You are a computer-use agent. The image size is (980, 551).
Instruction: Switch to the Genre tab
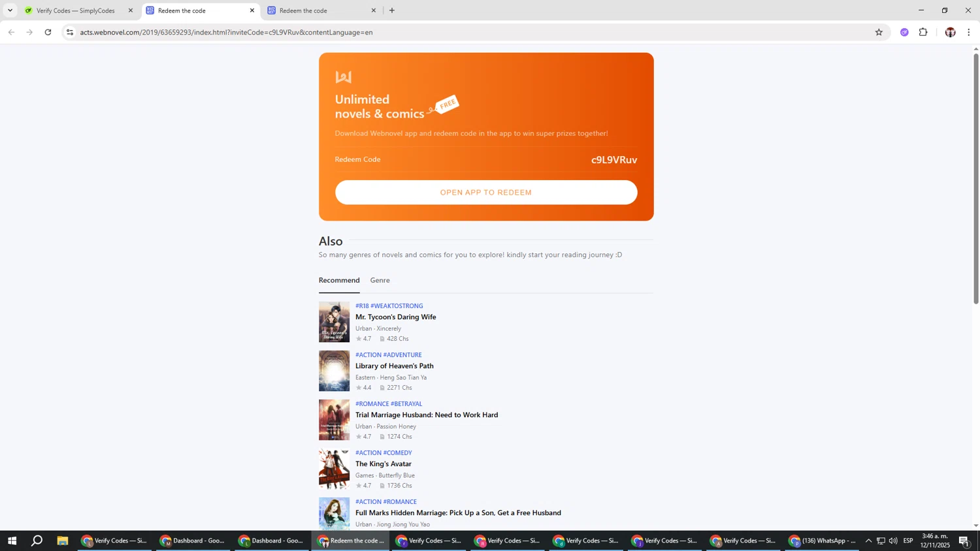click(x=380, y=281)
